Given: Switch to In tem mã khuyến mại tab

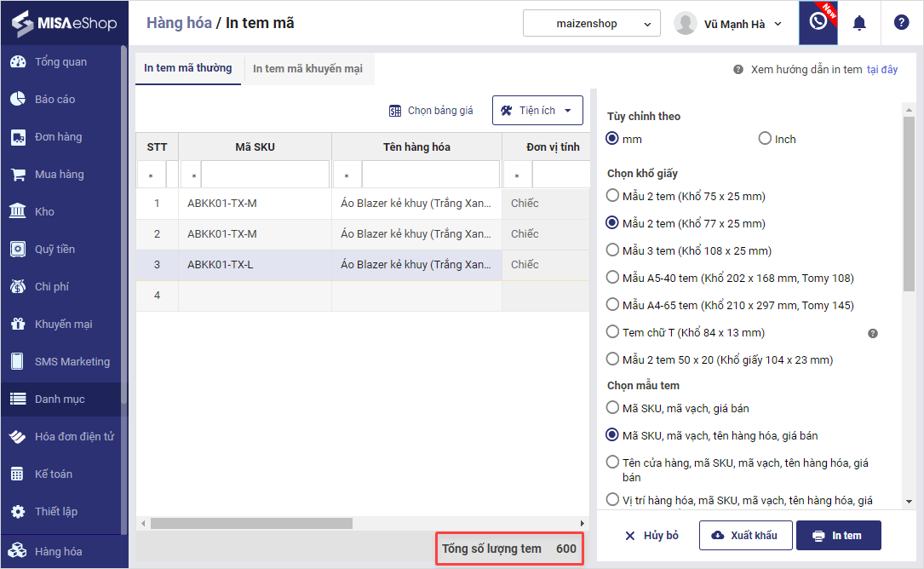Looking at the screenshot, I should [x=307, y=69].
